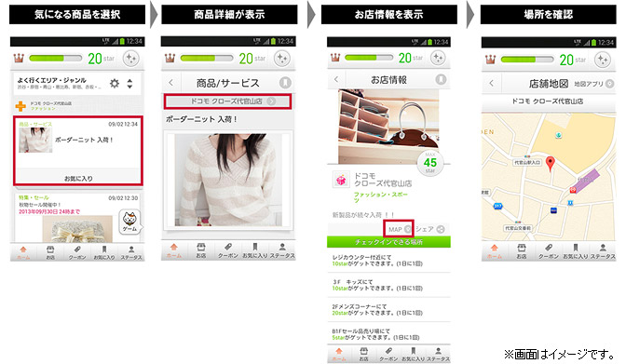Open ドコモ クローズ代官山店 store bar
Image resolution: width=626 pixels, height=364 pixels.
coord(227,101)
